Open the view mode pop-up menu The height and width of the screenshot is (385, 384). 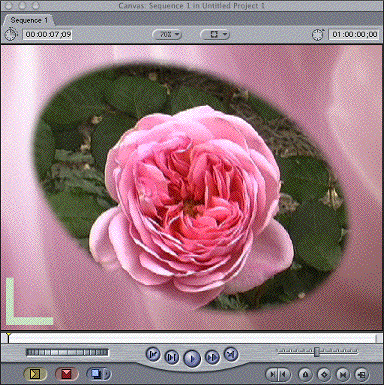[x=215, y=34]
